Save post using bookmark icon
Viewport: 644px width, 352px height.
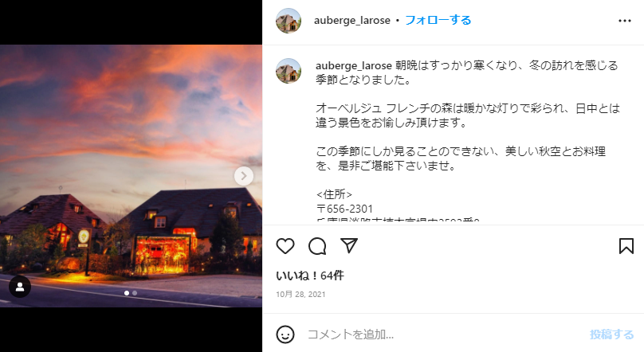click(626, 246)
